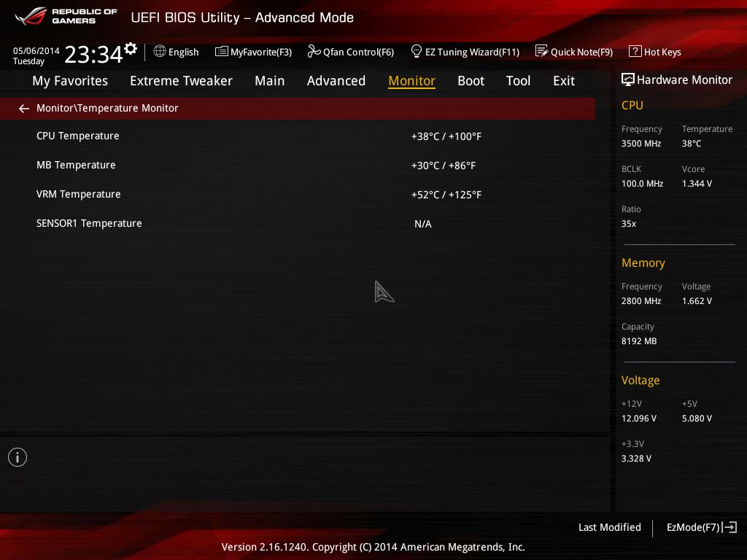Click the Memory section heading
Image resolution: width=747 pixels, height=560 pixels.
tap(643, 262)
